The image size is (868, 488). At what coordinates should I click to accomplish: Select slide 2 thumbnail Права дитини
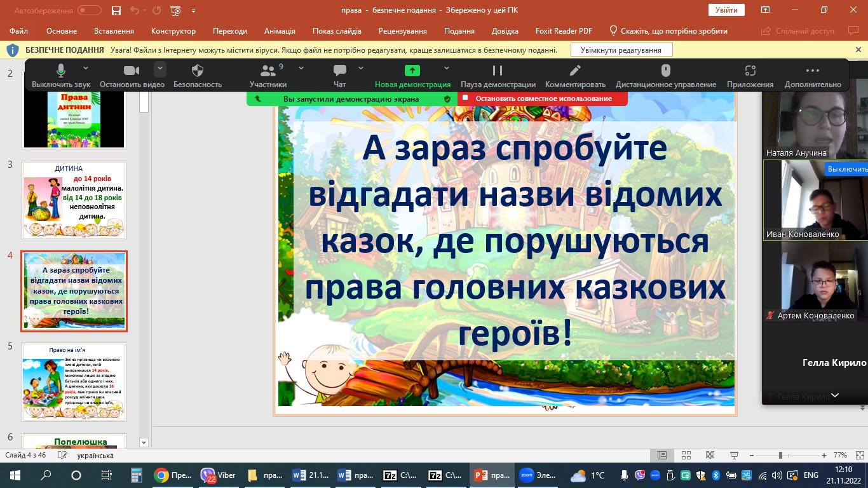coord(74,118)
